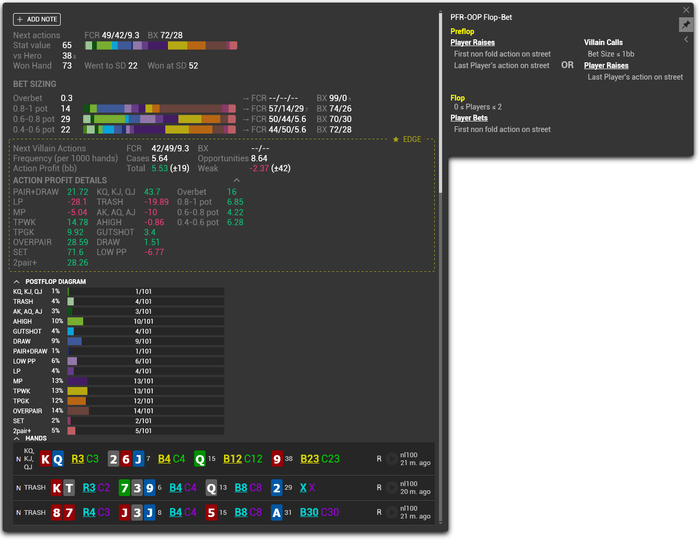Click the ADD NOTE button
This screenshot has width=700, height=540.
tap(37, 19)
